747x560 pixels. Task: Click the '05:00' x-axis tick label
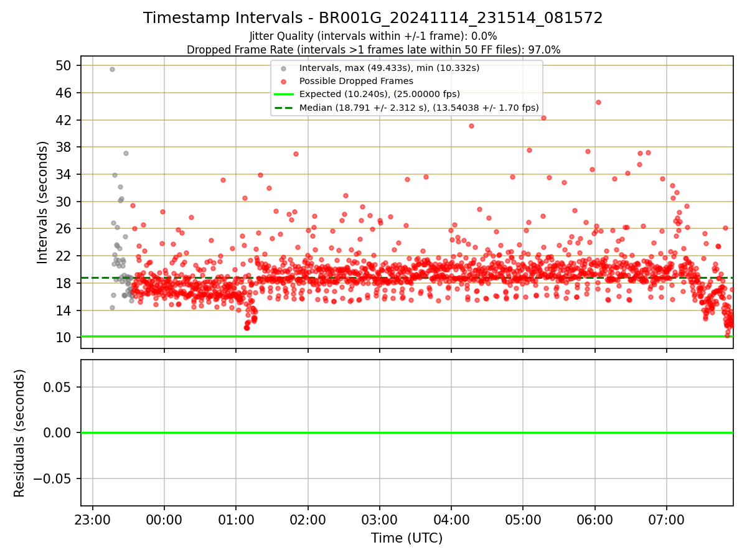click(523, 519)
